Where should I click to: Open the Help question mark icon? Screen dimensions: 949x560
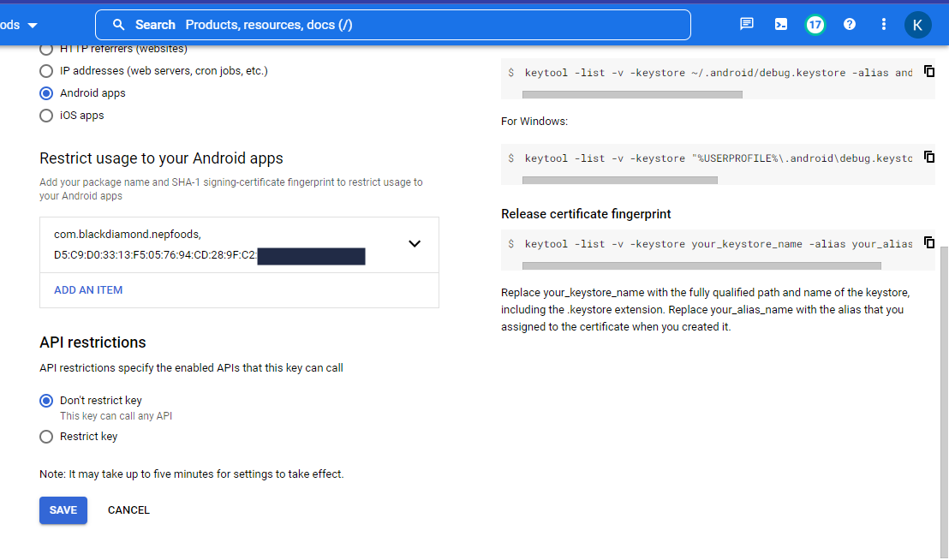click(849, 24)
